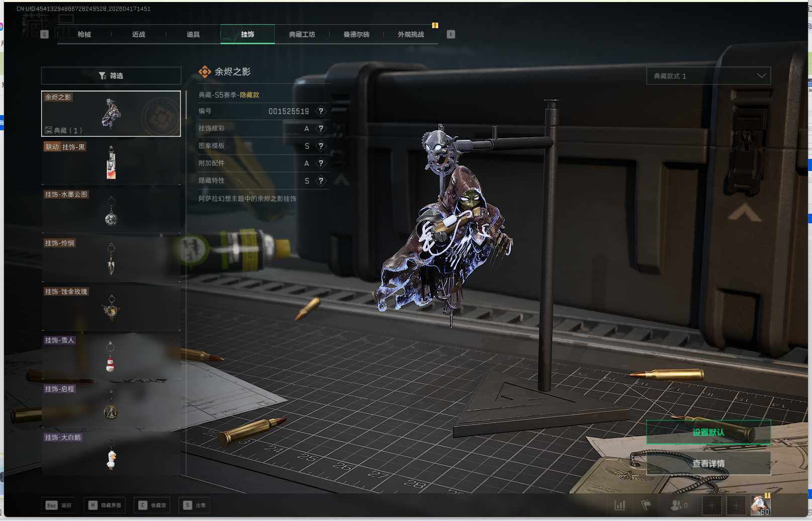The height and width of the screenshot is (521, 812).
Task: Open the 曼德尔砖 tab
Action: pyautogui.click(x=356, y=34)
